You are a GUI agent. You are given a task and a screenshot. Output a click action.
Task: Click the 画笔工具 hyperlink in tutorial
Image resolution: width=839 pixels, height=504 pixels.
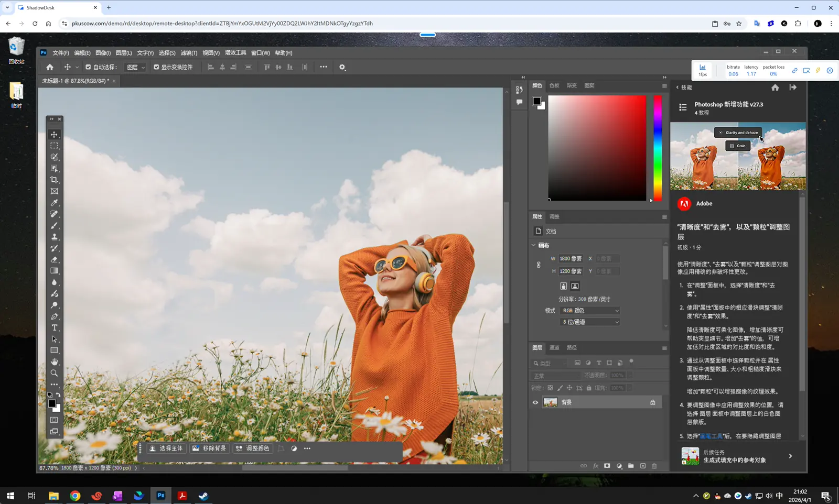pyautogui.click(x=711, y=436)
